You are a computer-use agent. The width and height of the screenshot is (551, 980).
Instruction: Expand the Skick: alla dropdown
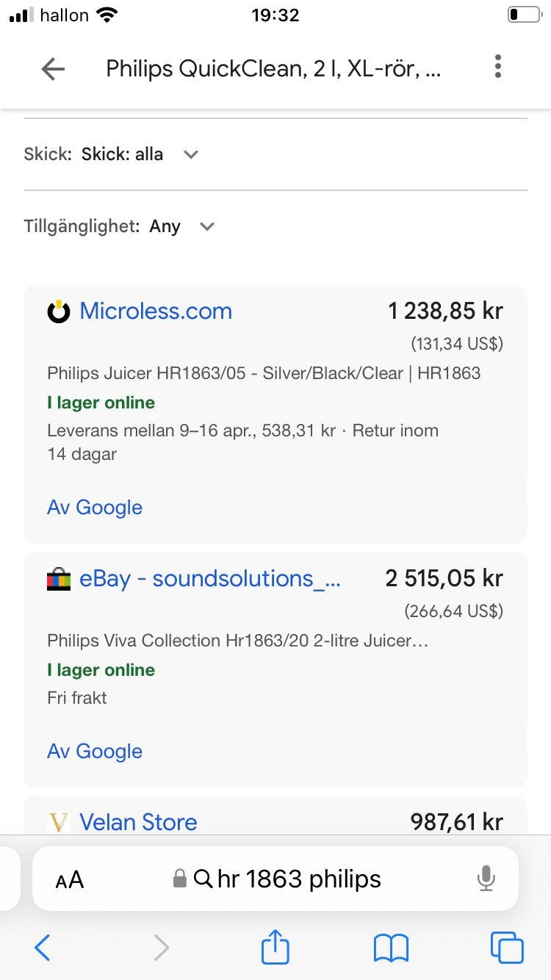140,154
